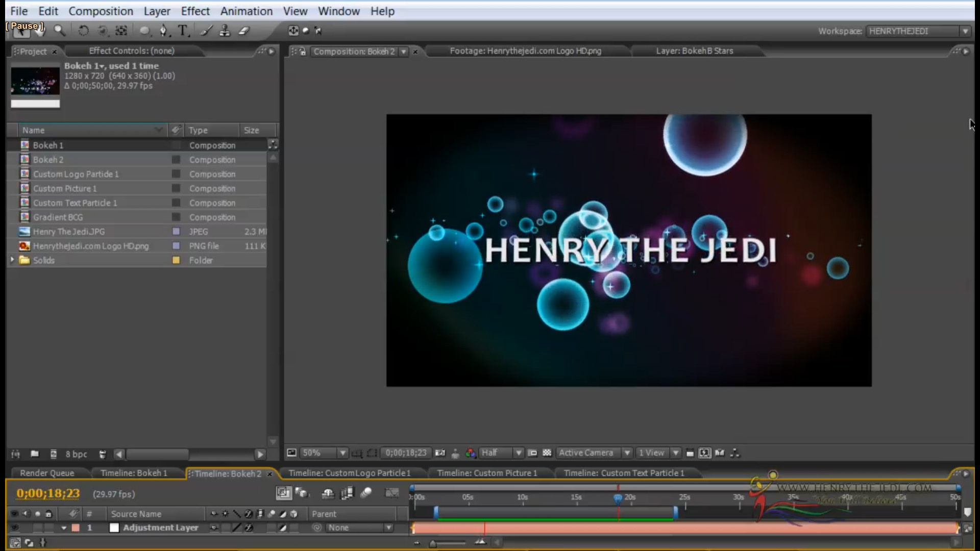Screen dimensions: 980x551
Task: Click the Render Queue panel icon
Action: click(x=46, y=473)
